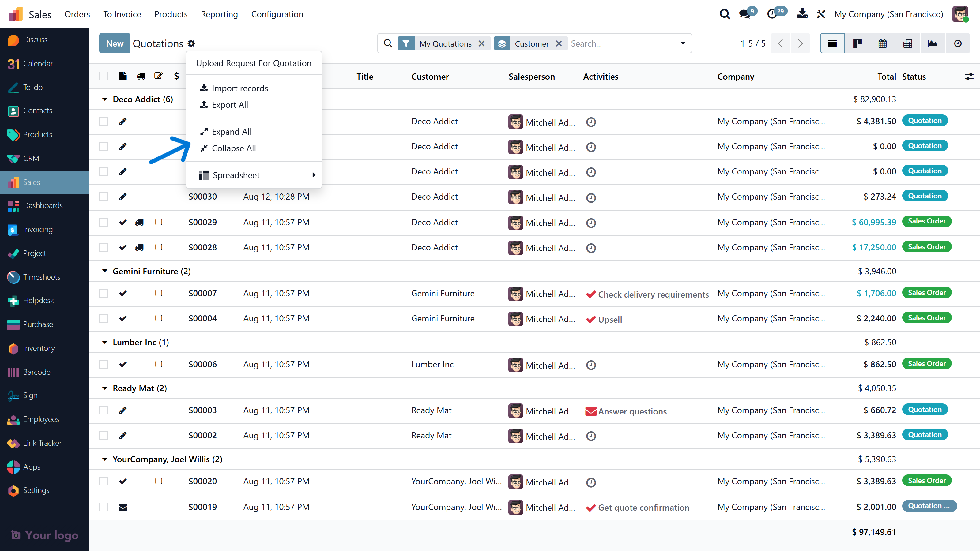Select checkbox for order S00029
The image size is (980, 551).
104,222
